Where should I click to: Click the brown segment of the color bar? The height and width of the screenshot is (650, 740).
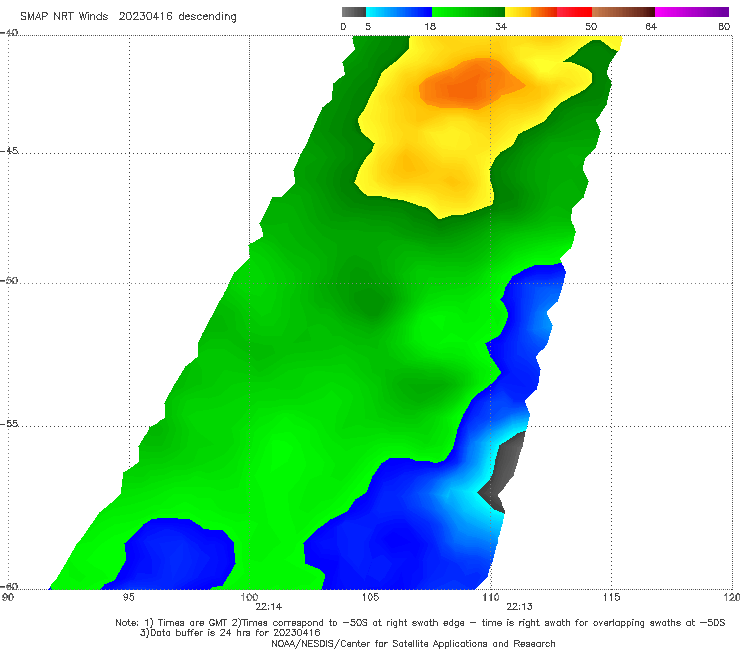[x=623, y=12]
